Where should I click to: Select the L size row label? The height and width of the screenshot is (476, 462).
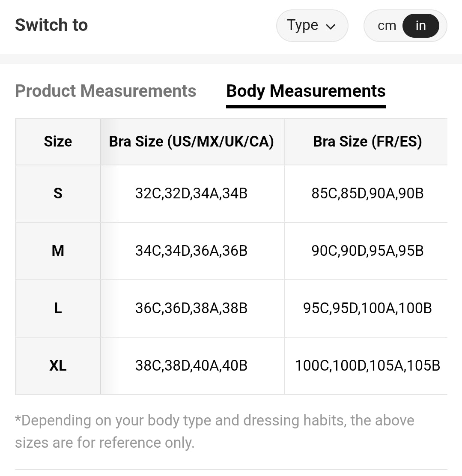pos(58,308)
